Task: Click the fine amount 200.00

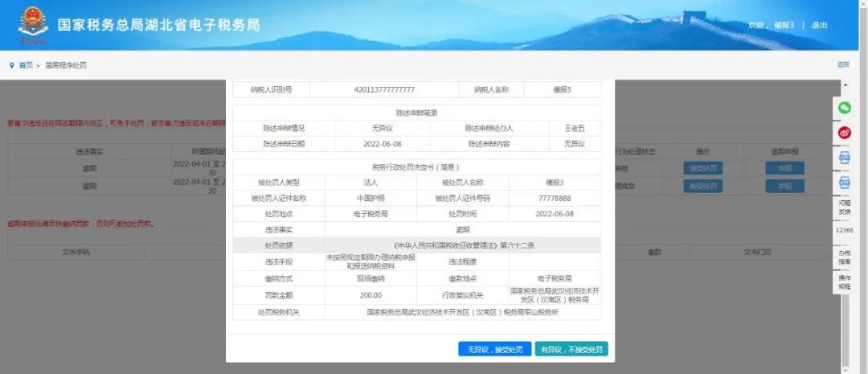Action: (371, 295)
